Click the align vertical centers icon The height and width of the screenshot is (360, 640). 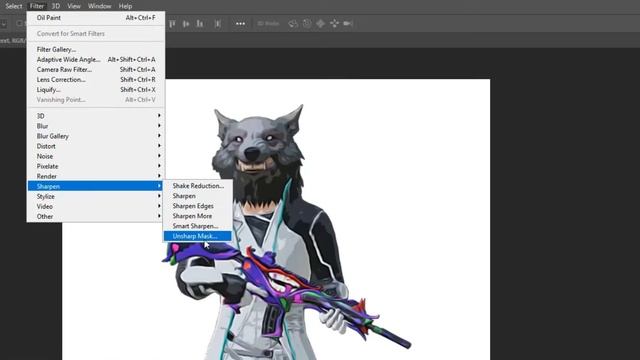pos(186,24)
